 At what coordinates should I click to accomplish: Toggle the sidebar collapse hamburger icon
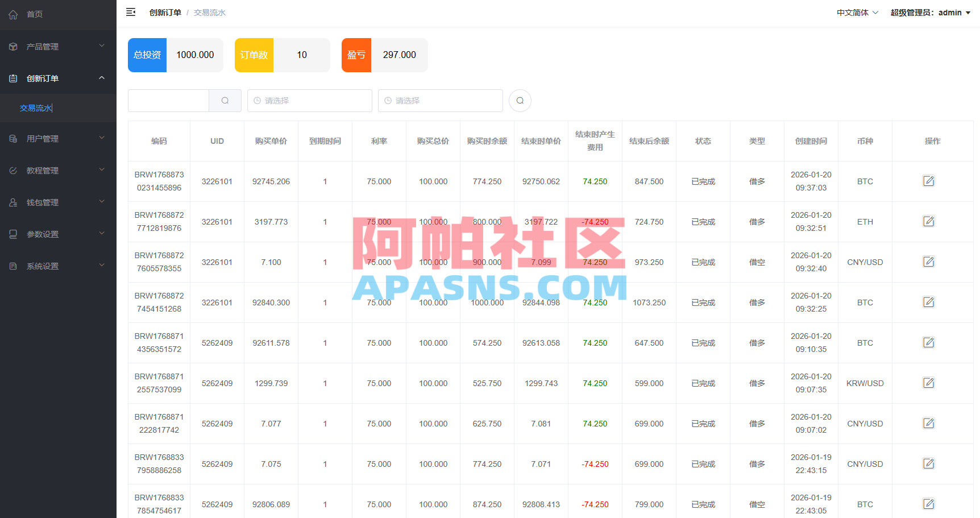coord(131,12)
